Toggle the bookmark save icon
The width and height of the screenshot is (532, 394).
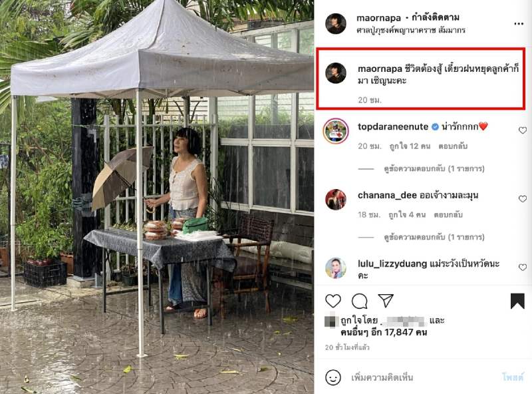[517, 301]
